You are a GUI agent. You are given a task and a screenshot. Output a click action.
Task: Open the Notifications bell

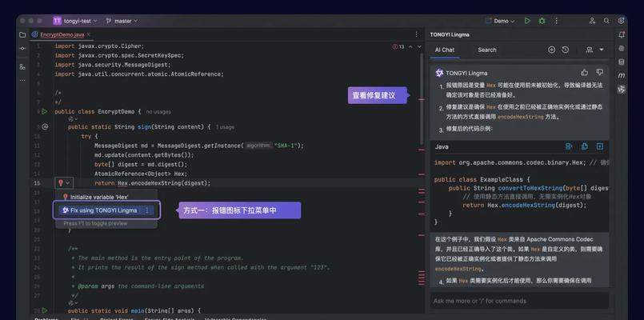(622, 35)
